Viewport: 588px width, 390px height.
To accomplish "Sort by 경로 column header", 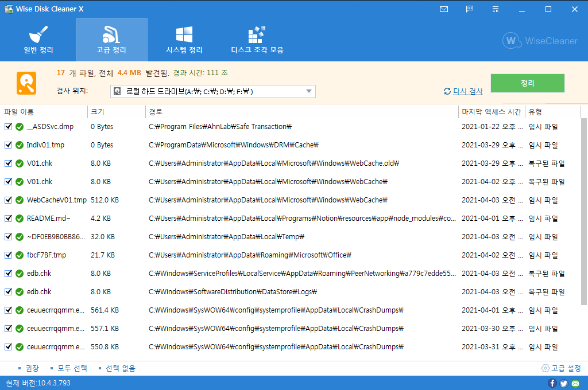I will tap(155, 112).
